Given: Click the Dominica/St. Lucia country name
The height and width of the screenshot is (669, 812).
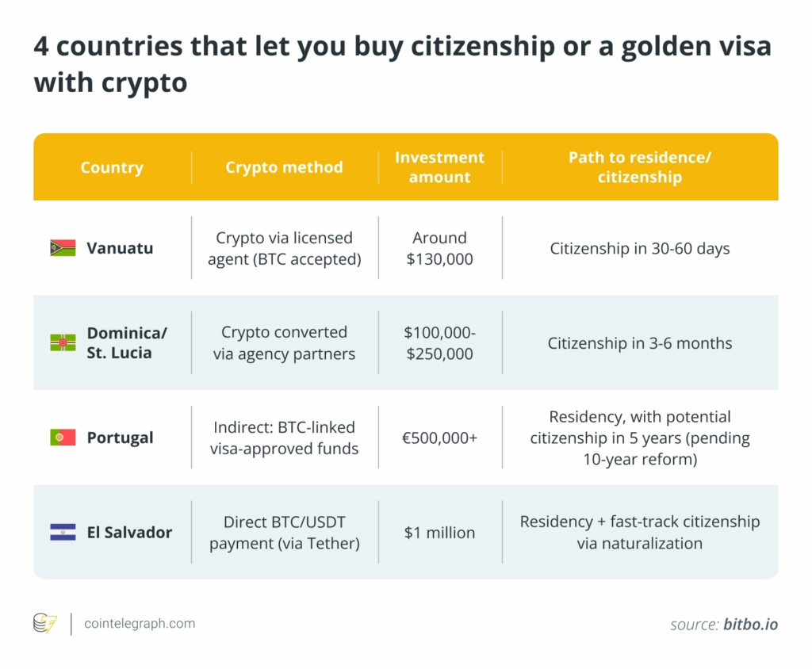Looking at the screenshot, I should 128,343.
